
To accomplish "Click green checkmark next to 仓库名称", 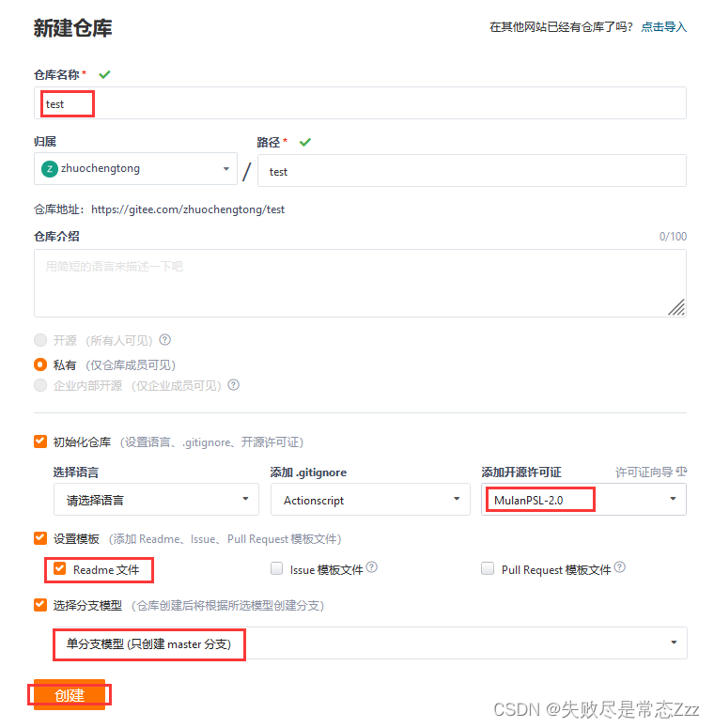I will [x=104, y=74].
